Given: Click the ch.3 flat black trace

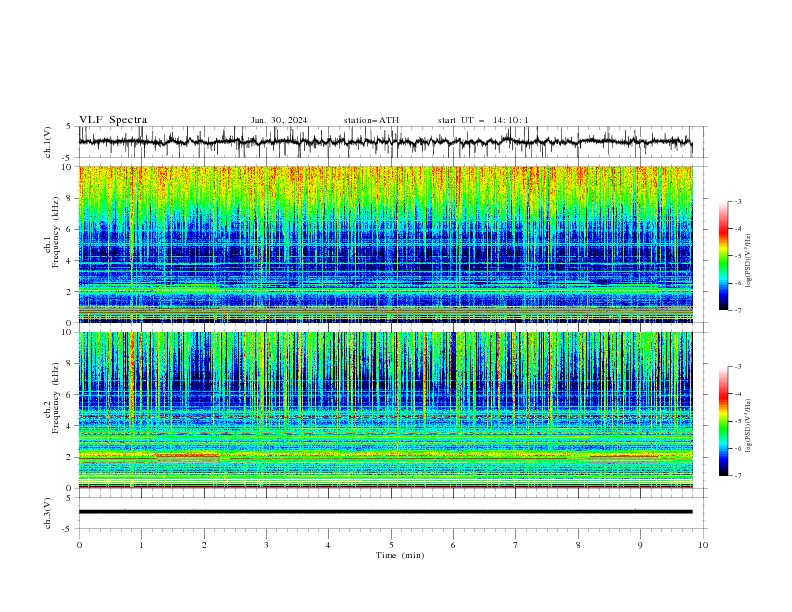Looking at the screenshot, I should [x=386, y=512].
